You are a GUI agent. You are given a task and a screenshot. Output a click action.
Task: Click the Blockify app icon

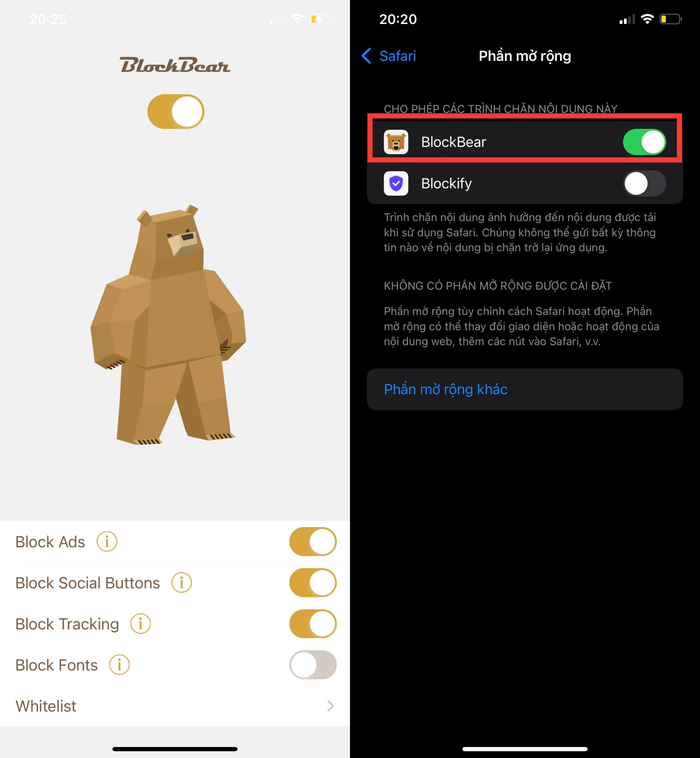click(x=396, y=184)
